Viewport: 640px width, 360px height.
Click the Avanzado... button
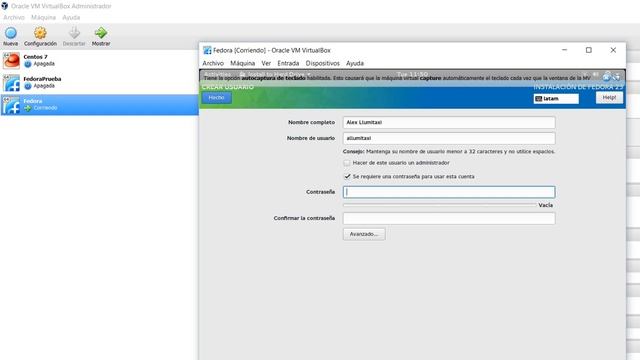[x=364, y=234]
